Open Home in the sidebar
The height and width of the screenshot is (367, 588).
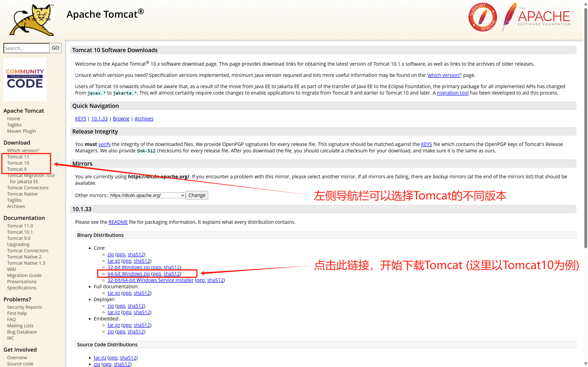tap(14, 118)
